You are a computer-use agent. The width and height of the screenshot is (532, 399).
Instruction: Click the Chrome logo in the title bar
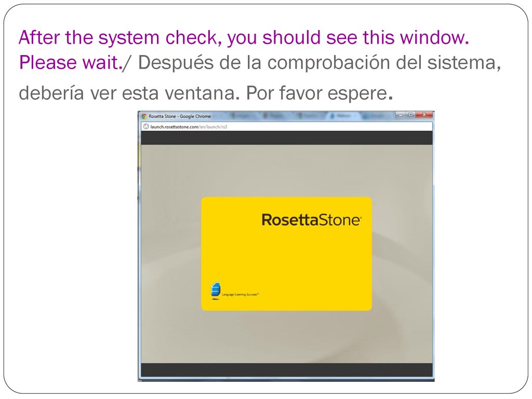[144, 116]
